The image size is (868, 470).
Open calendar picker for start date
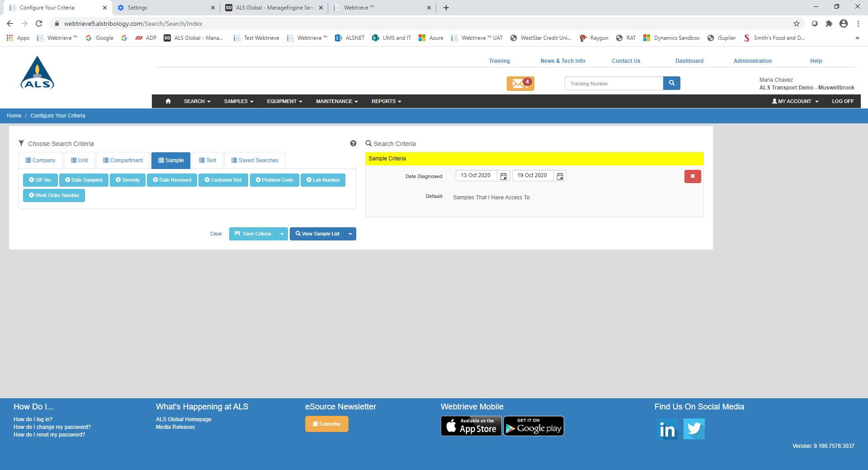[503, 176]
